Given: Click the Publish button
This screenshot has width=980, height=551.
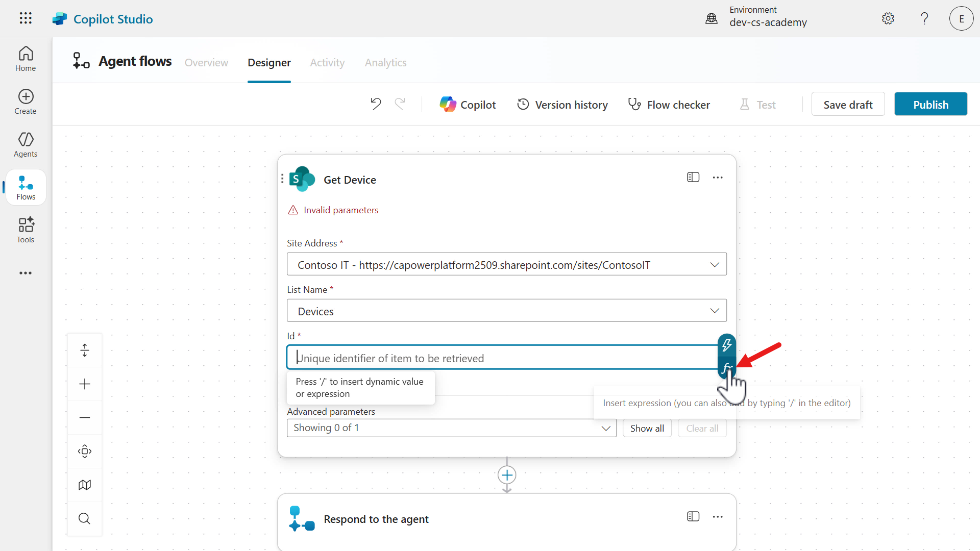Looking at the screenshot, I should click(x=930, y=104).
